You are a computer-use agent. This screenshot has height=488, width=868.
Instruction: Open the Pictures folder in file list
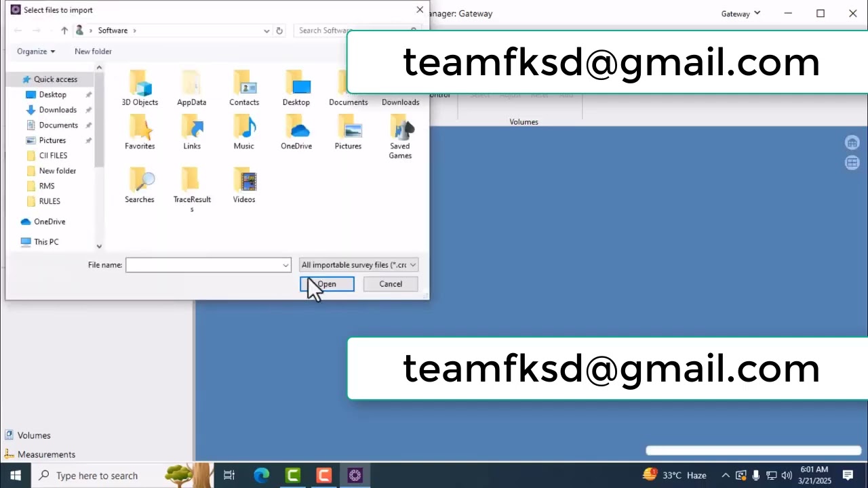pos(348,132)
